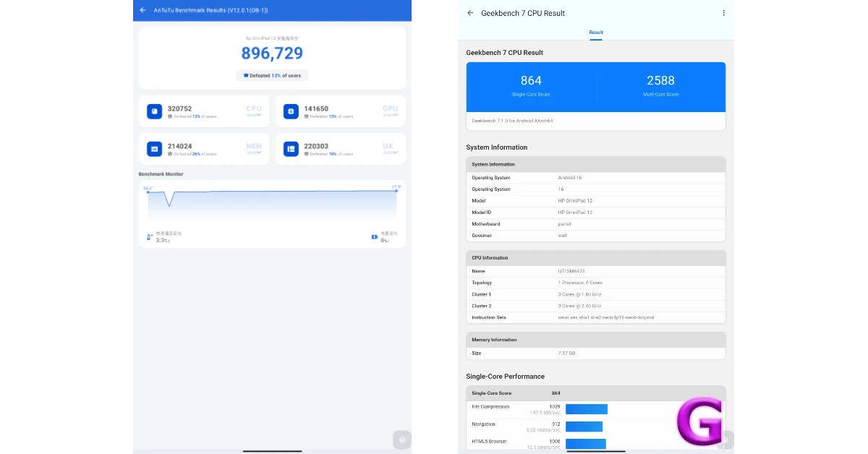The height and width of the screenshot is (454, 868).
Task: Click the UX icon beside 220303
Action: click(x=291, y=149)
